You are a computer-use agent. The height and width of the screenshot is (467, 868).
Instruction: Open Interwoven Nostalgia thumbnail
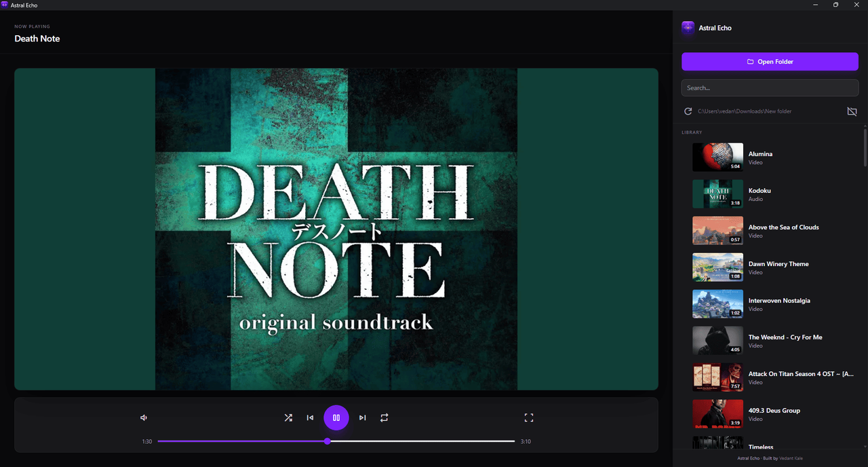(x=717, y=303)
